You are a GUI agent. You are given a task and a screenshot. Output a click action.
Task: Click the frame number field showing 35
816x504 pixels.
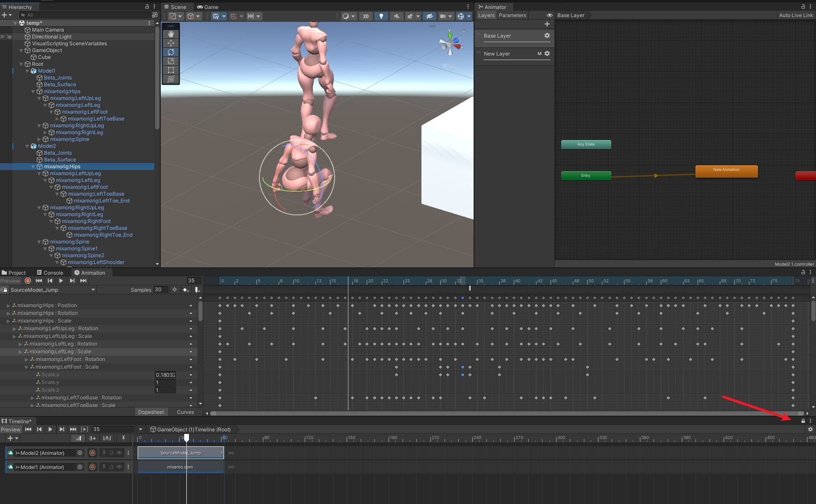pos(193,281)
